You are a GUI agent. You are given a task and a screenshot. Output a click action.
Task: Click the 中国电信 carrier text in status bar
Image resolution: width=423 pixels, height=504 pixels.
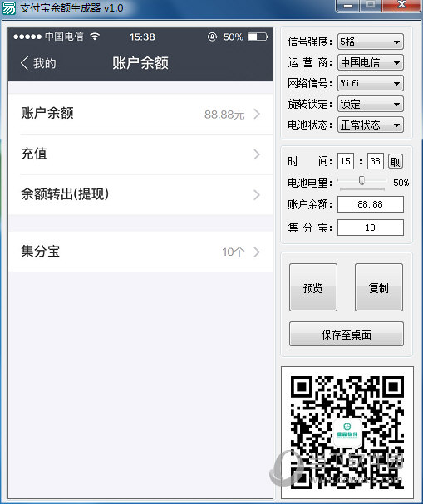64,37
